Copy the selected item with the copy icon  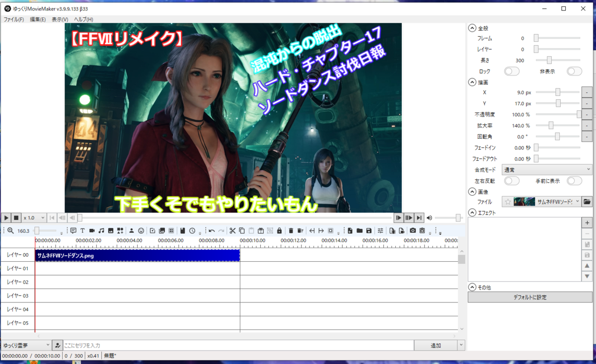pos(242,231)
